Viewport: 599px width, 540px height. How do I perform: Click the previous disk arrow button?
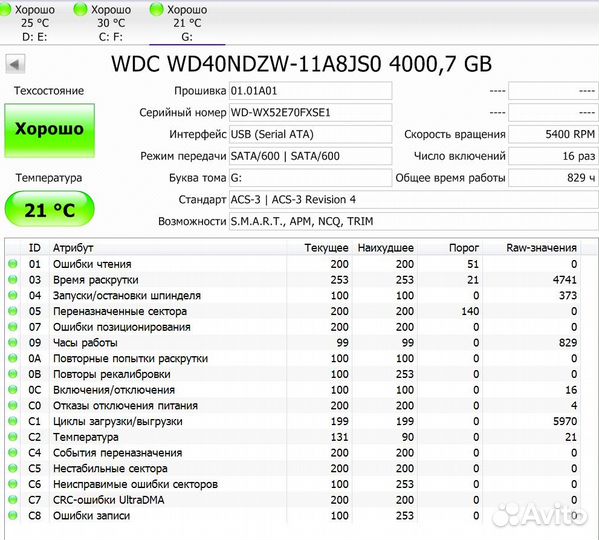pyautogui.click(x=15, y=64)
